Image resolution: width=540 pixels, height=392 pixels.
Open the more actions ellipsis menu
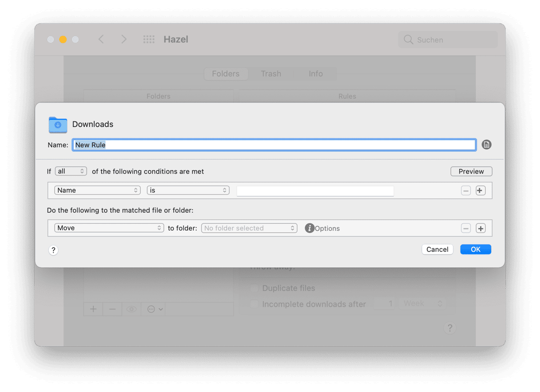point(155,309)
